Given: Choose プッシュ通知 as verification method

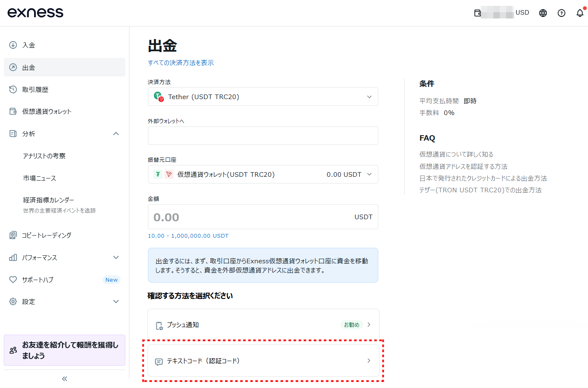Looking at the screenshot, I should 263,324.
